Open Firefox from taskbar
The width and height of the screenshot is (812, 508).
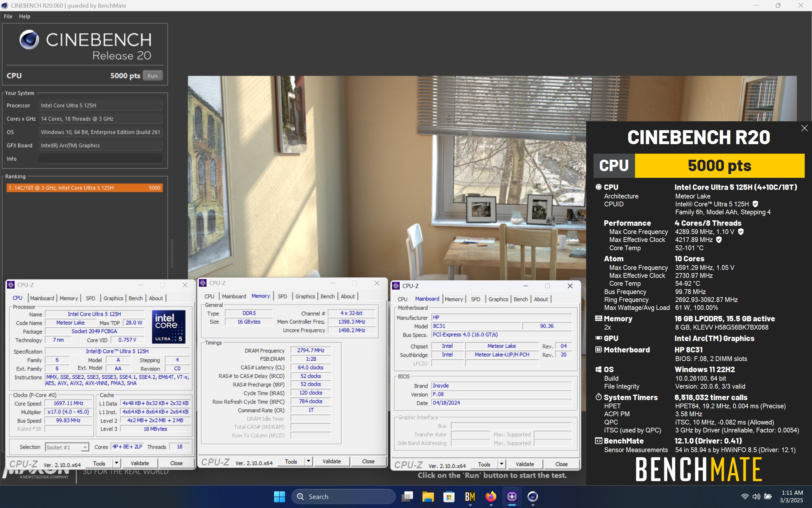point(491,496)
